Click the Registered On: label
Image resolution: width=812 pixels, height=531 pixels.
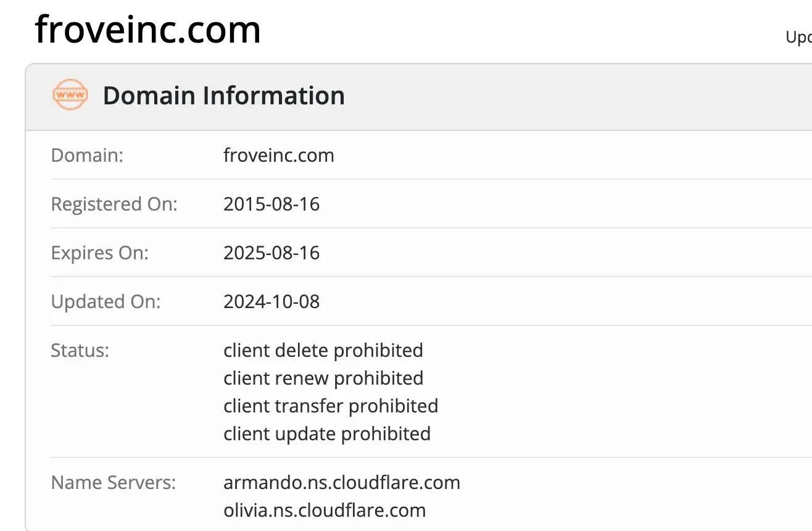[114, 204]
